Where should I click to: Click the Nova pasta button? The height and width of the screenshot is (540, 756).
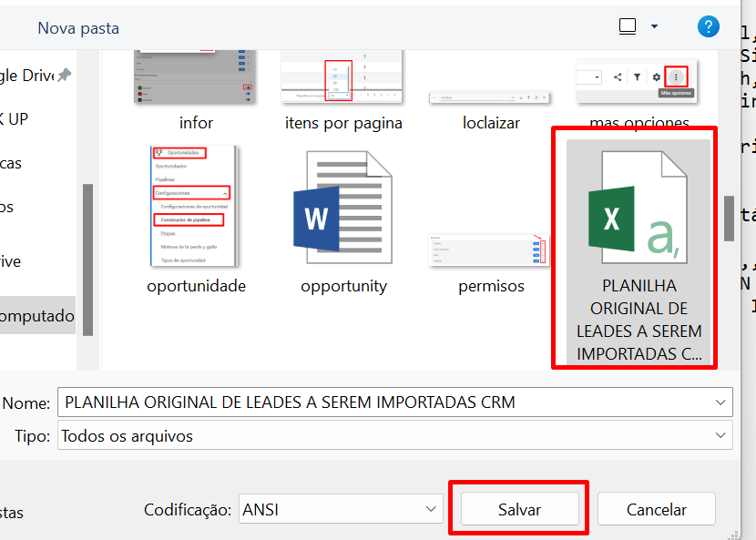[78, 28]
